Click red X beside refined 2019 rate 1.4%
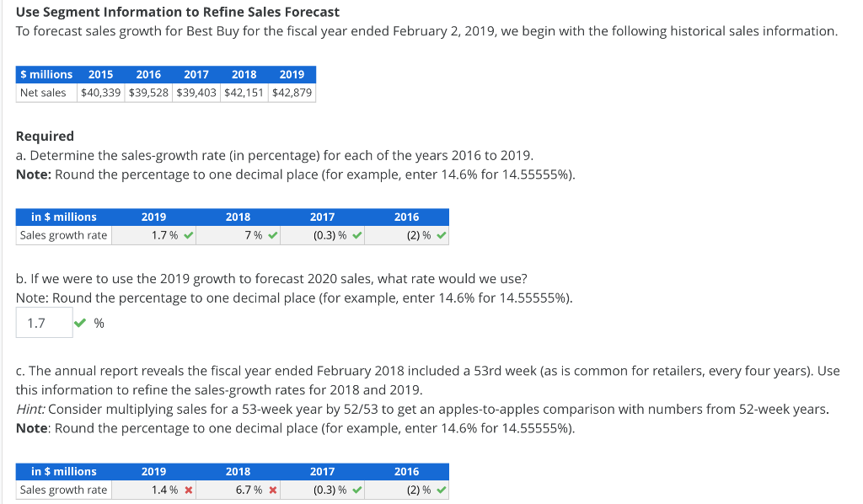 (x=189, y=491)
